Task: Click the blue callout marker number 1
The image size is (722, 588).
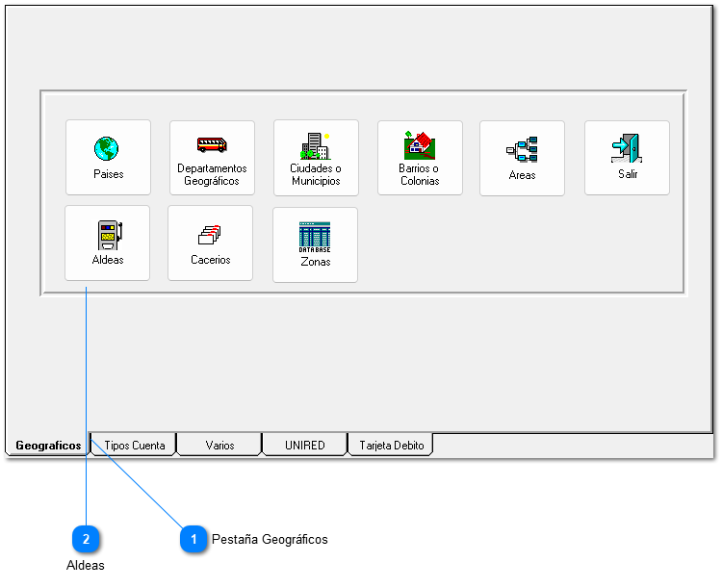Action: click(x=193, y=540)
